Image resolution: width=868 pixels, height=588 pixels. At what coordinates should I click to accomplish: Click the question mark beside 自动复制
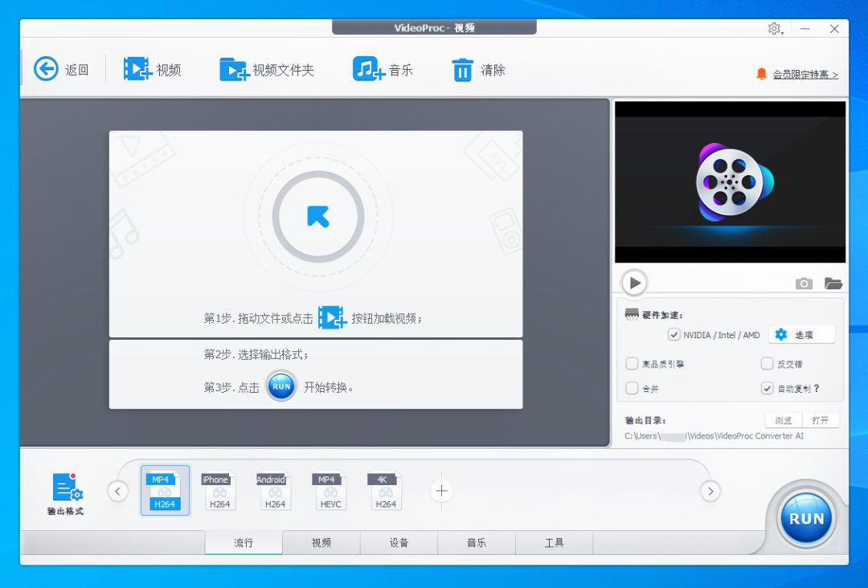pos(817,388)
